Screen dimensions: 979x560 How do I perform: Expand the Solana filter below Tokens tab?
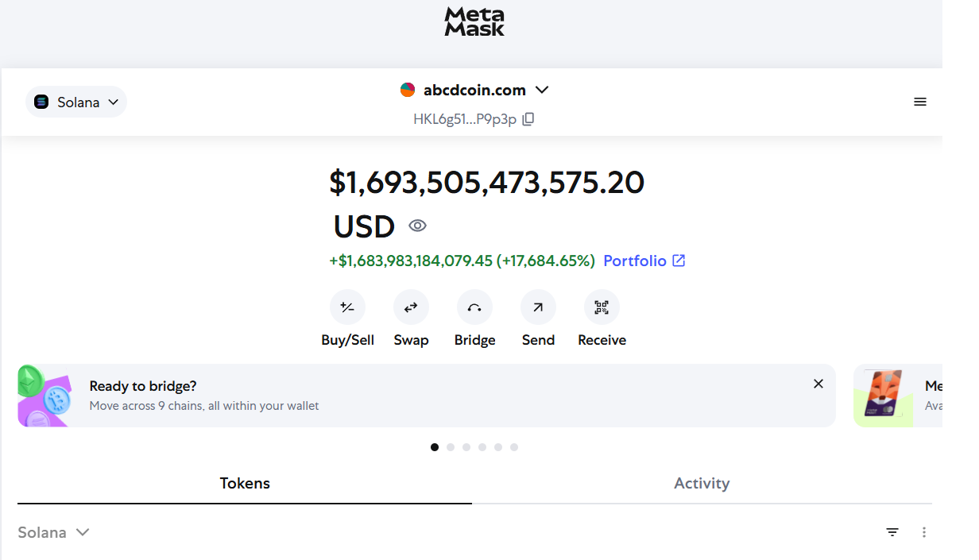[x=53, y=532]
